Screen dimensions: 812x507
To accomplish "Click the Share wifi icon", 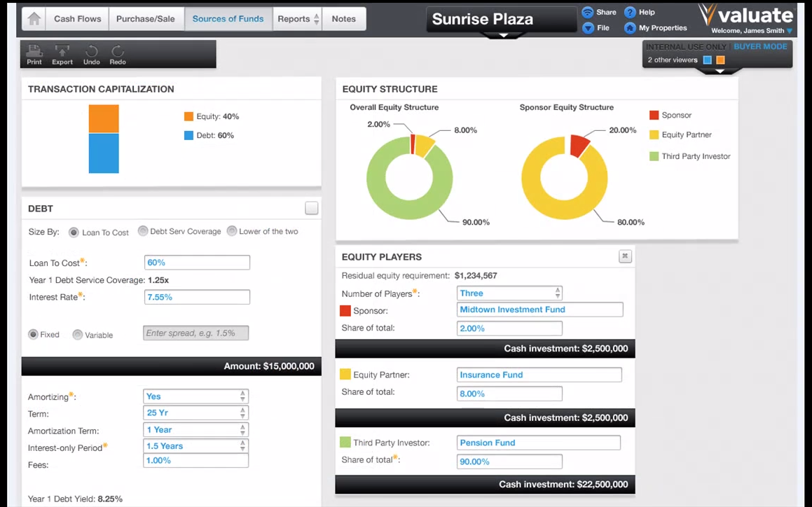I will click(587, 12).
